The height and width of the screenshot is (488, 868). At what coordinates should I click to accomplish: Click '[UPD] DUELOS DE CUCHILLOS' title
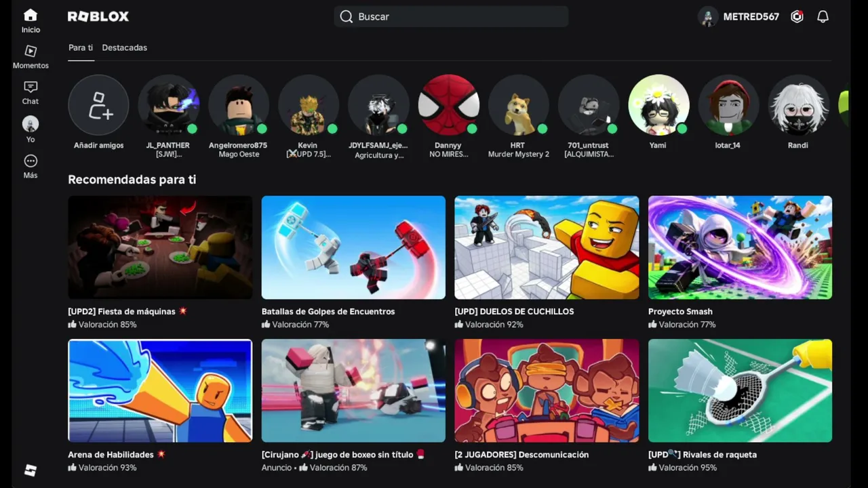pos(515,311)
